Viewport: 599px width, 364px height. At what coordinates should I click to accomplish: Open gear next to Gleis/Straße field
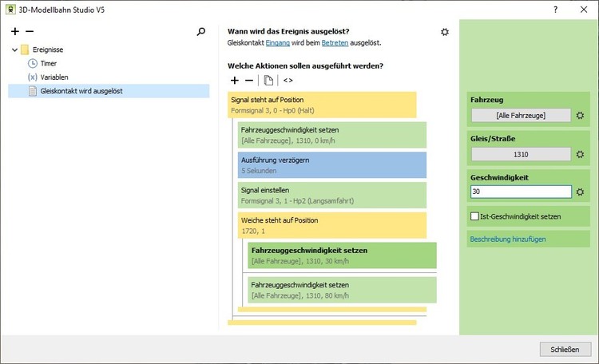(x=581, y=154)
